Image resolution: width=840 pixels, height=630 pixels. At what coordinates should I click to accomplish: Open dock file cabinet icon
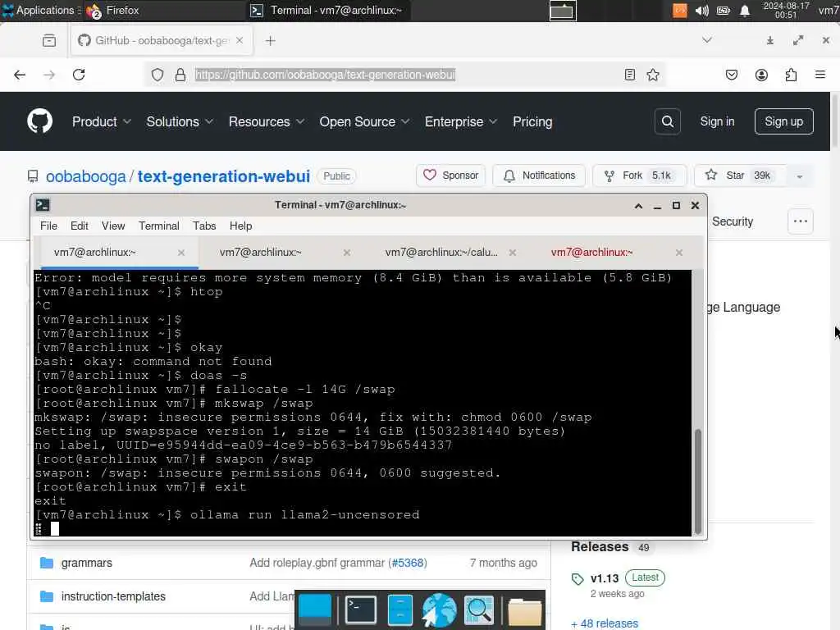399,609
